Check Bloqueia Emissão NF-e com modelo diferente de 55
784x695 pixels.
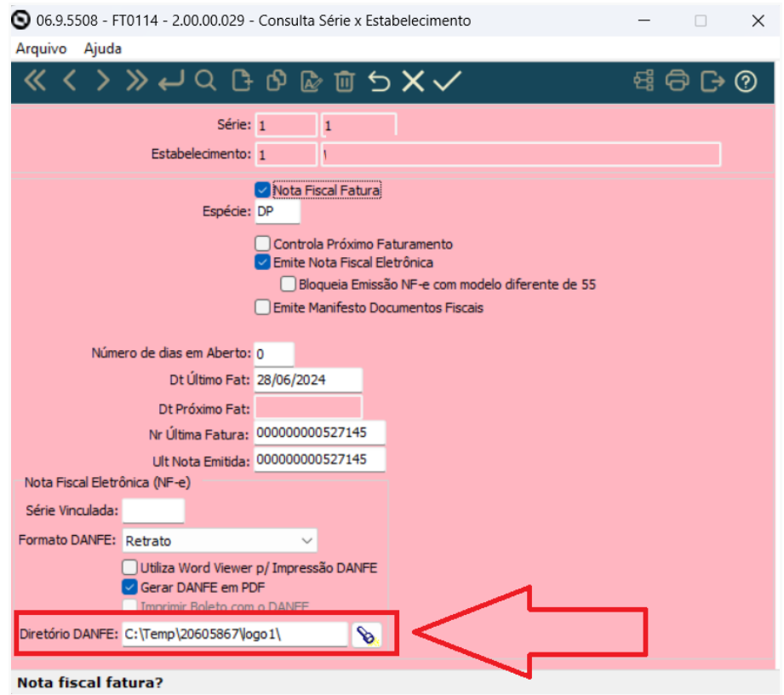click(288, 284)
